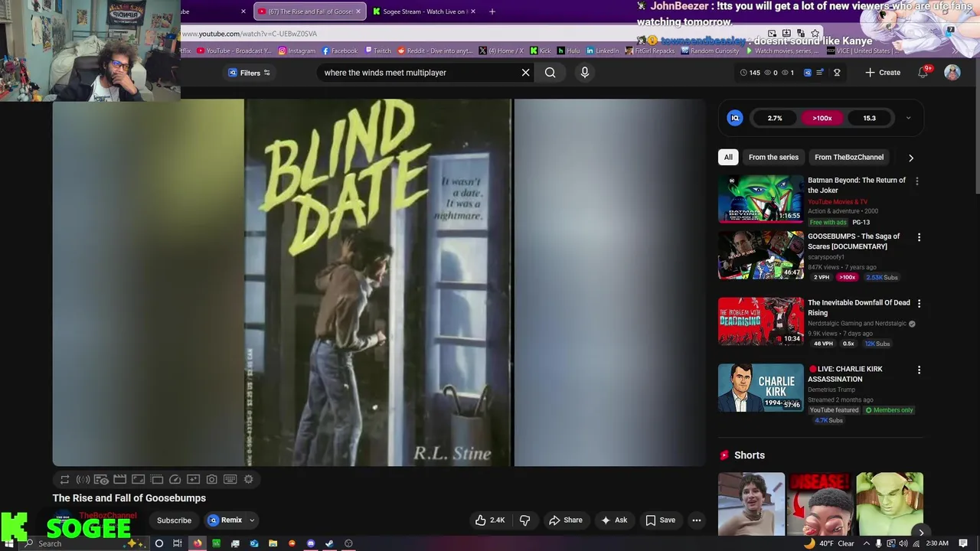Open the Hulu bookmark

pos(568,51)
